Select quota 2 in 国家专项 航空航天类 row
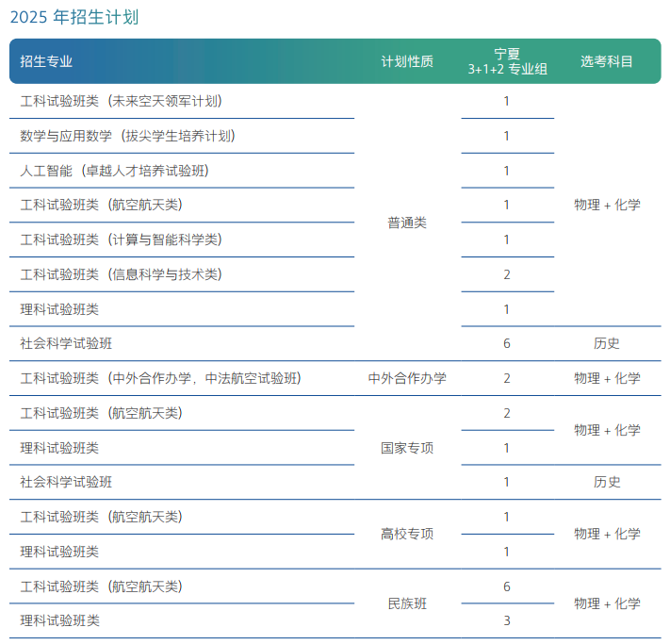This screenshot has height=644, width=670. (507, 414)
